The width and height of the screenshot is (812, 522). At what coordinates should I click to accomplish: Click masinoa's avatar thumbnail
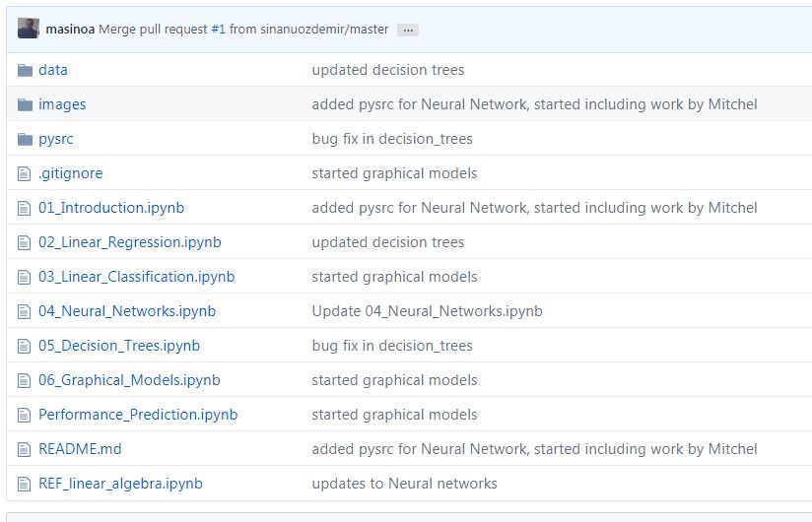point(28,28)
